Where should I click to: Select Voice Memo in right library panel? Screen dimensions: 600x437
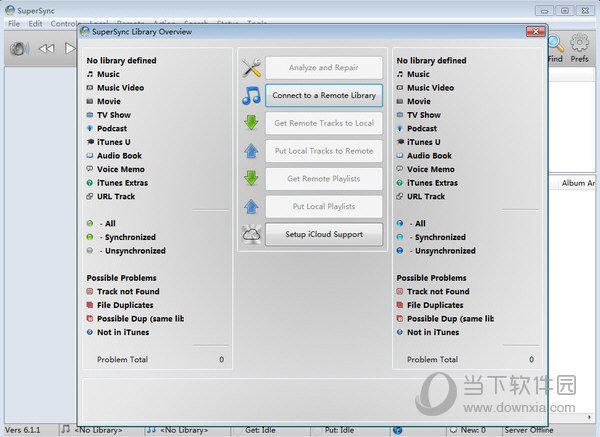pos(430,169)
